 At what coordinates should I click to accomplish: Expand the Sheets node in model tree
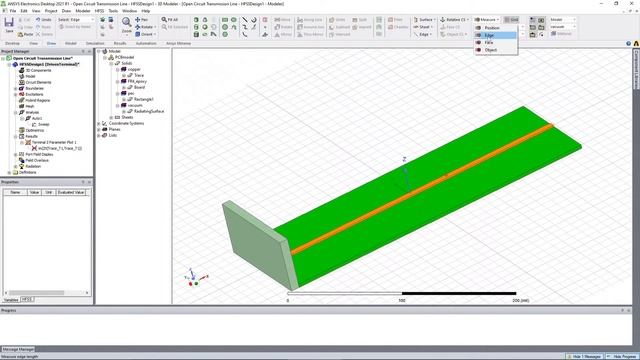[111, 118]
